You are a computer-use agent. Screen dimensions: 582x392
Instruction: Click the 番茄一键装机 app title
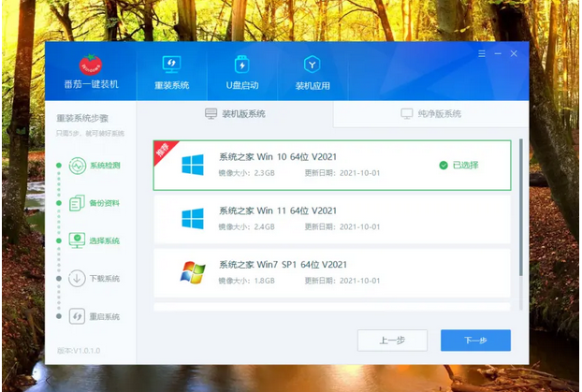coord(92,84)
